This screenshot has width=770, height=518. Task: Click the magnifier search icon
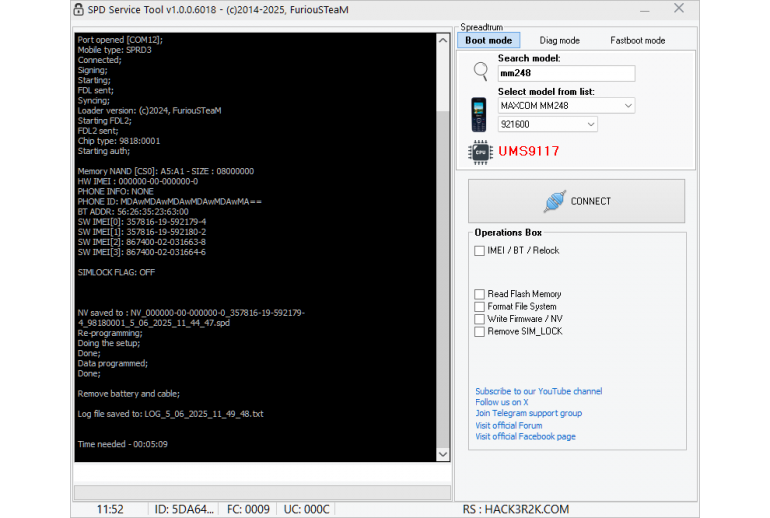480,71
